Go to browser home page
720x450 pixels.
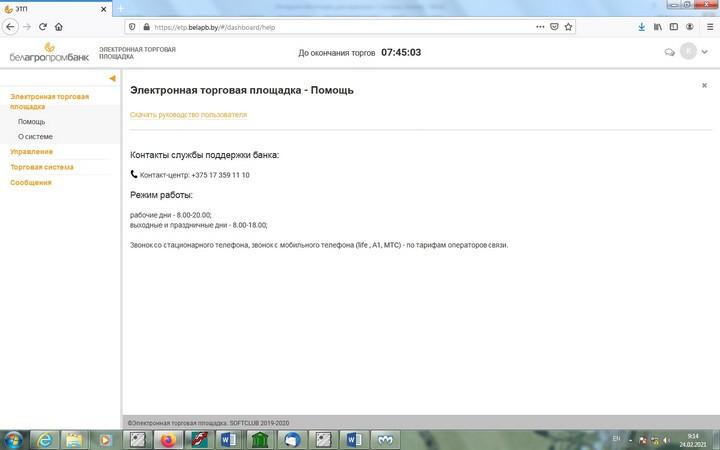point(59,27)
